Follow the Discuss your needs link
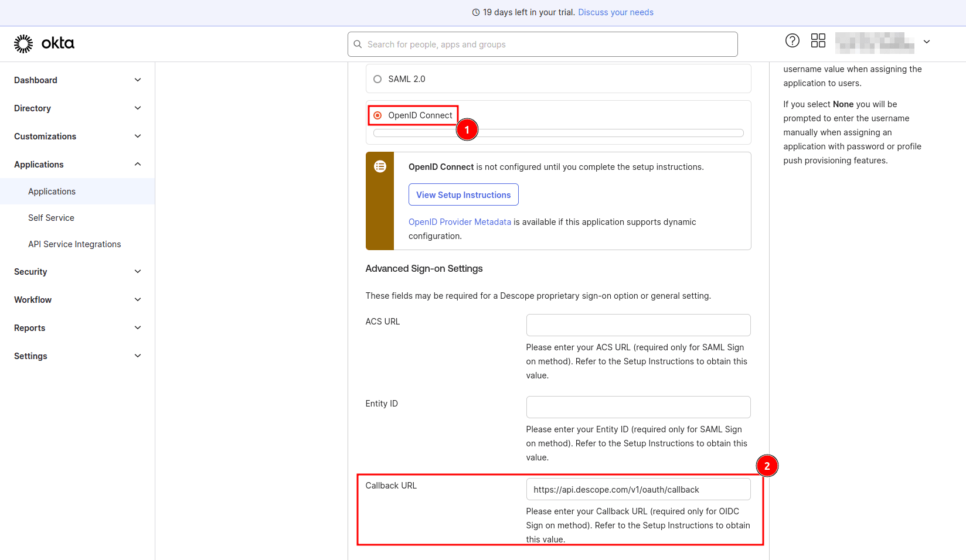The width and height of the screenshot is (966, 560). click(x=615, y=12)
